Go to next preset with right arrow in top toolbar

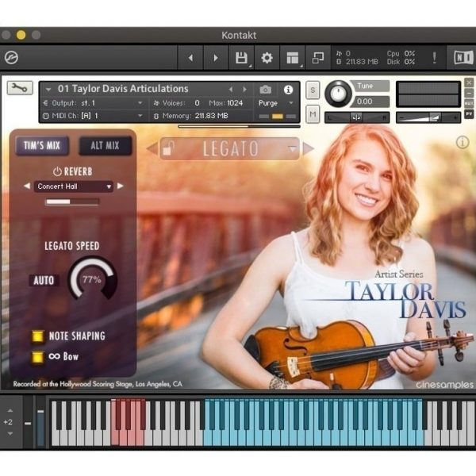click(216, 58)
